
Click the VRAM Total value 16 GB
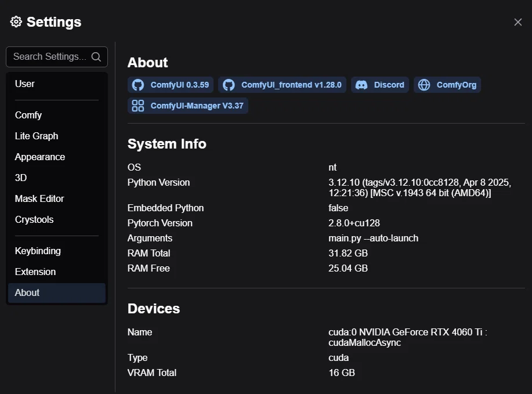pos(342,373)
